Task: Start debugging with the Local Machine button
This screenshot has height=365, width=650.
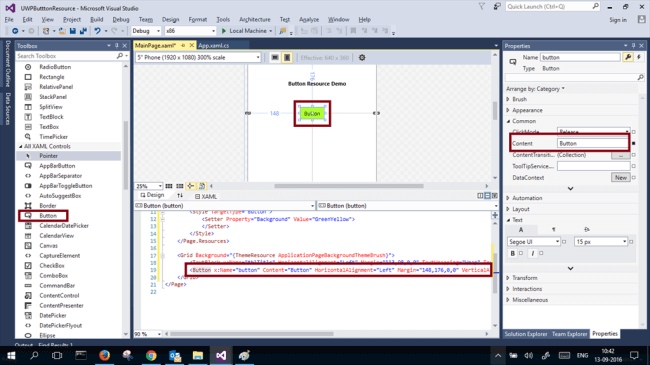Action: tap(247, 31)
